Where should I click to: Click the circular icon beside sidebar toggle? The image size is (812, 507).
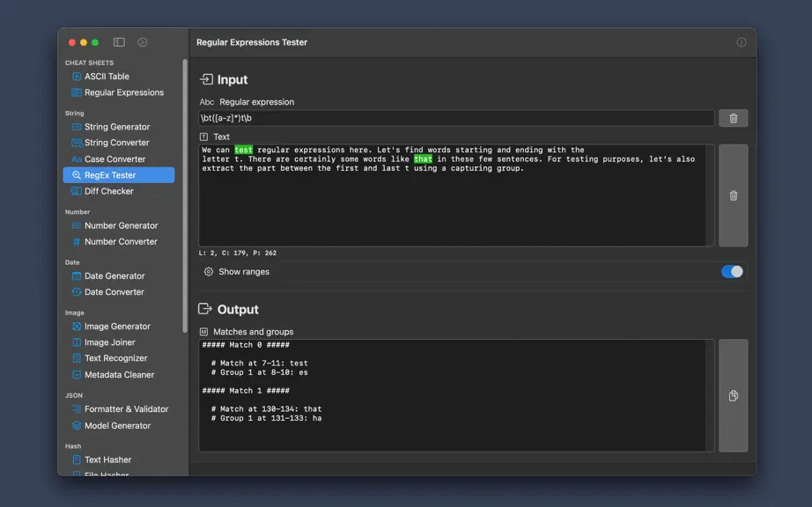click(143, 42)
